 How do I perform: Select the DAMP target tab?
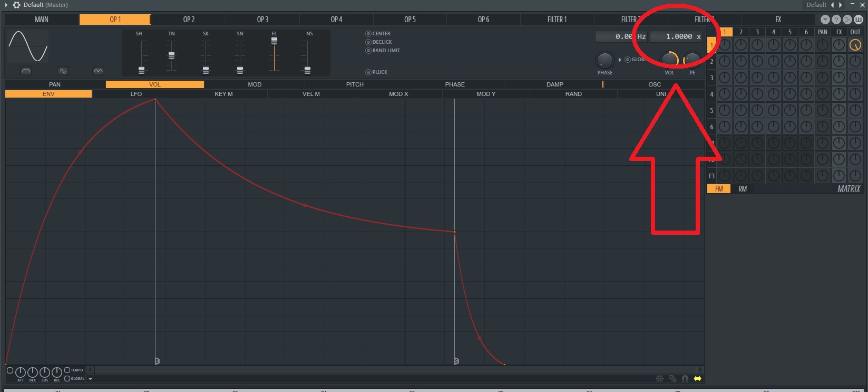554,84
